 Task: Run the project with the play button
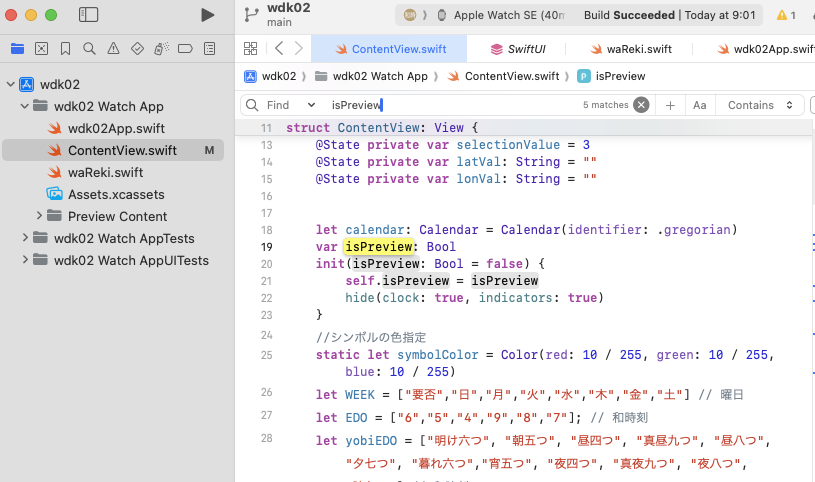click(x=207, y=15)
